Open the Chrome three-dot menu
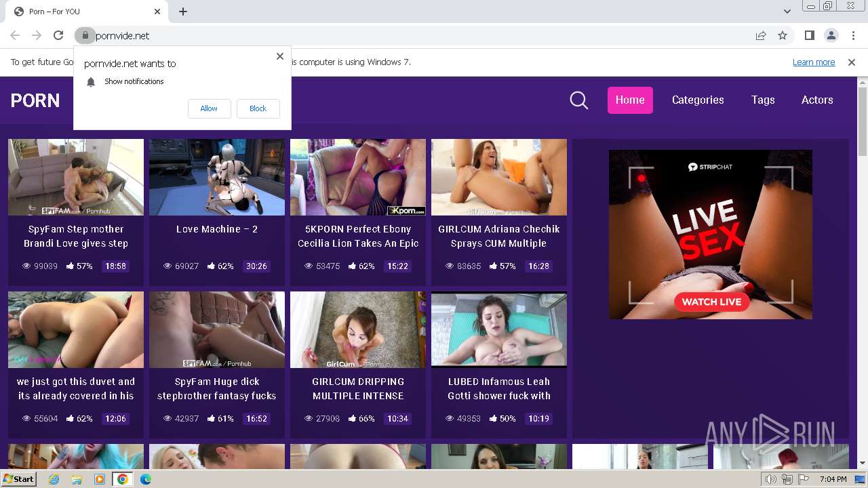Viewport: 868px width, 488px height. pos(853,35)
